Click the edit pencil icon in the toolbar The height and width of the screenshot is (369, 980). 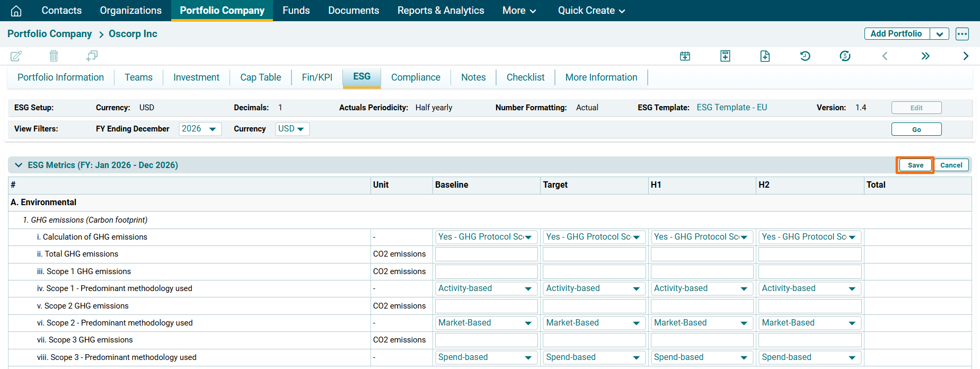[x=16, y=56]
